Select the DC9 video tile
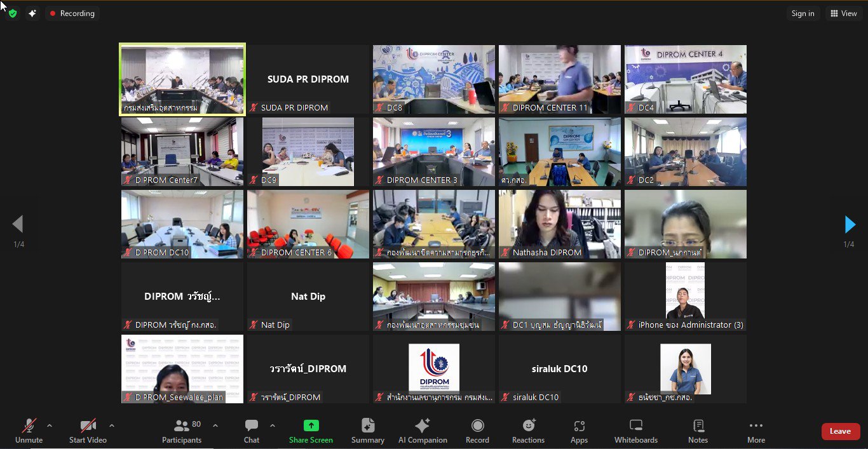The height and width of the screenshot is (449, 868). tap(308, 152)
